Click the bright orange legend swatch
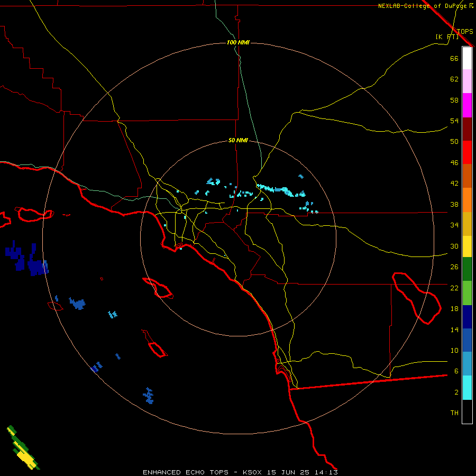The width and height of the screenshot is (476, 476). [467, 200]
